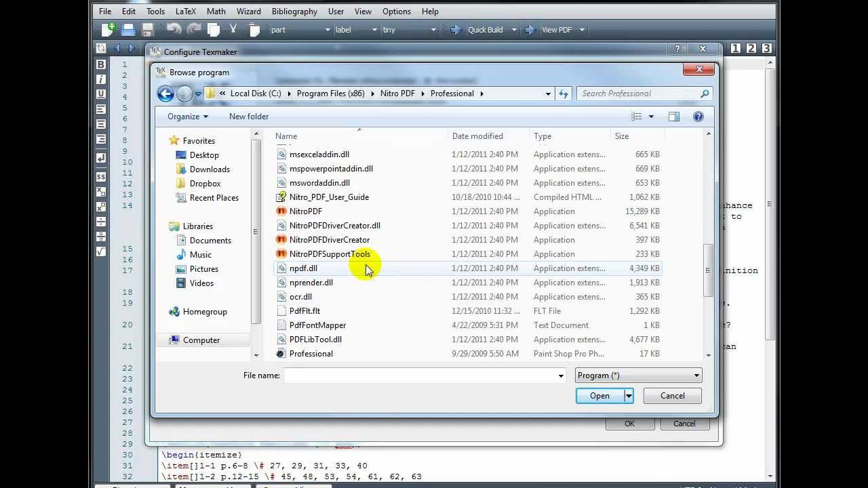Screen dimensions: 868x488
Task: Show the preview pane in Browse dialog
Action: coord(673,117)
